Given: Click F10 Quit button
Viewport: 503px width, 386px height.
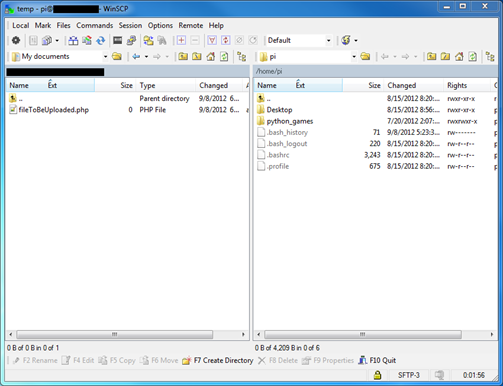Looking at the screenshot, I should [377, 360].
